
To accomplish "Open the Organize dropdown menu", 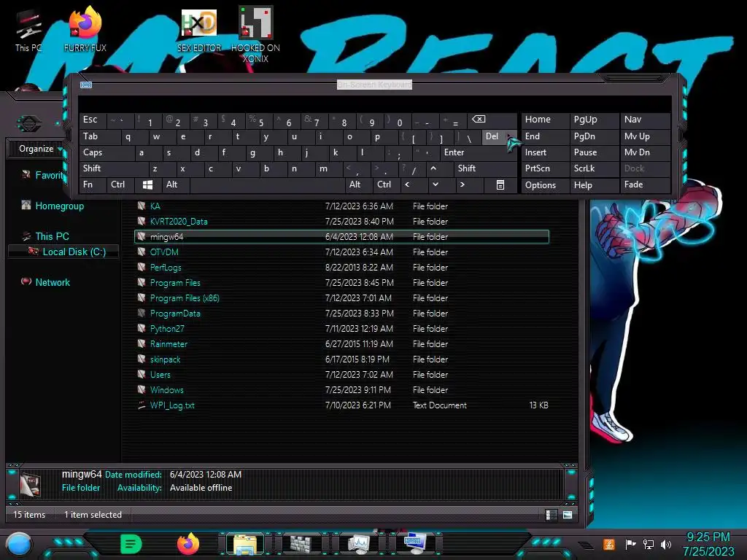I will pyautogui.click(x=41, y=149).
